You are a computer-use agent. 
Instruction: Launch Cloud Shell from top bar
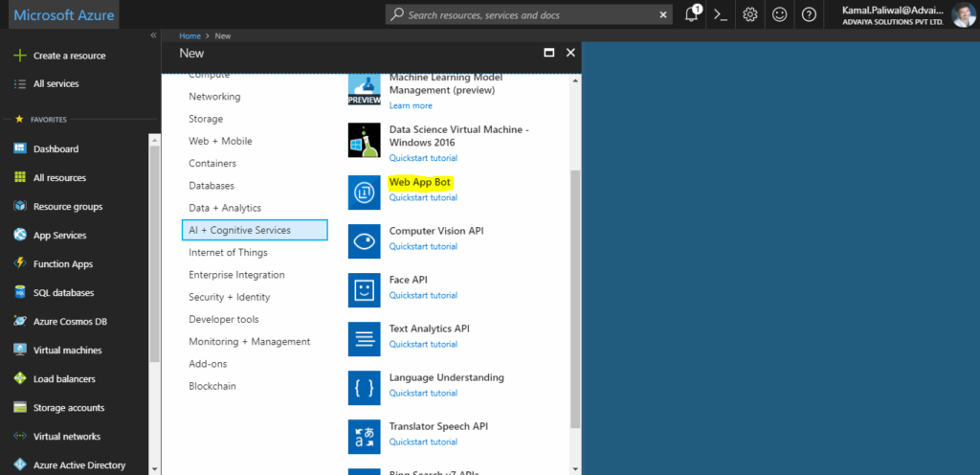click(x=721, y=14)
